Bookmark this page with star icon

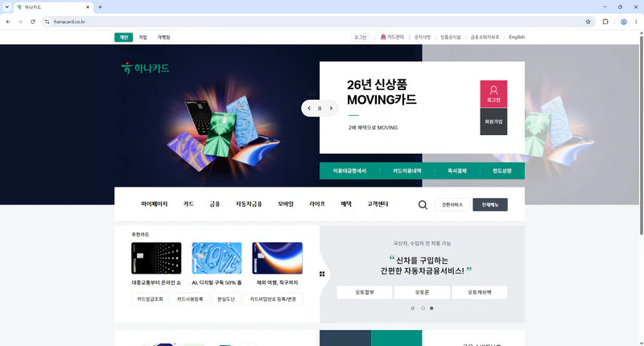[x=588, y=22]
